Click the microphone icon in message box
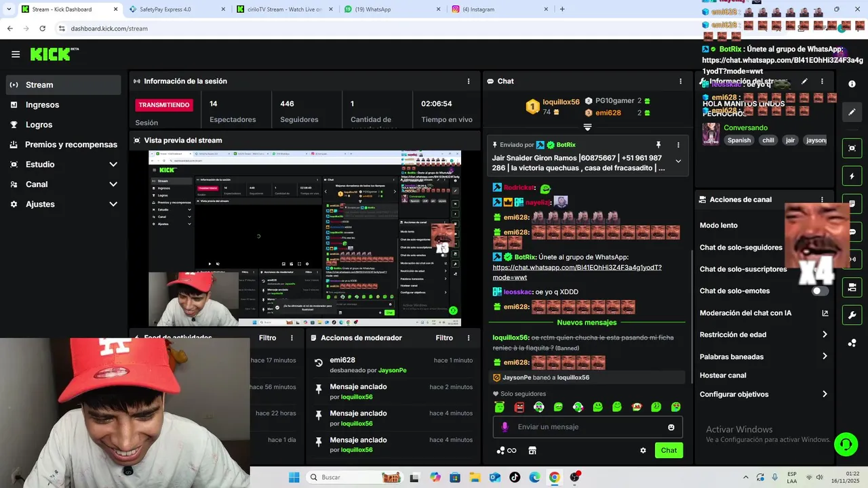This screenshot has width=868, height=488. click(505, 427)
